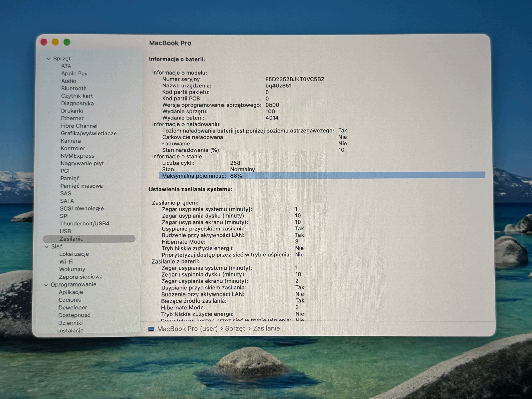
Task: Maximize window with the green button
Action: point(67,42)
